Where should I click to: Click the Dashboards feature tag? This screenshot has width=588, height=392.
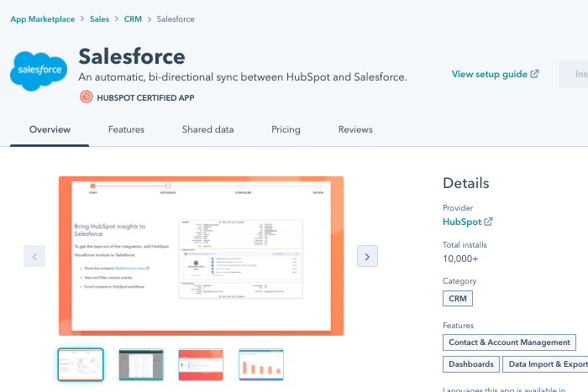click(x=471, y=364)
